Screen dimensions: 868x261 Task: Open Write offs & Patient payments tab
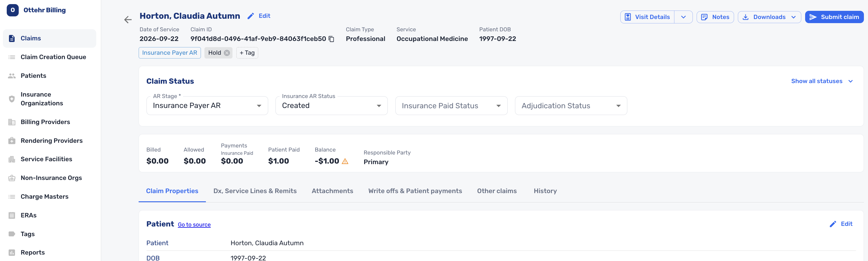tap(415, 191)
